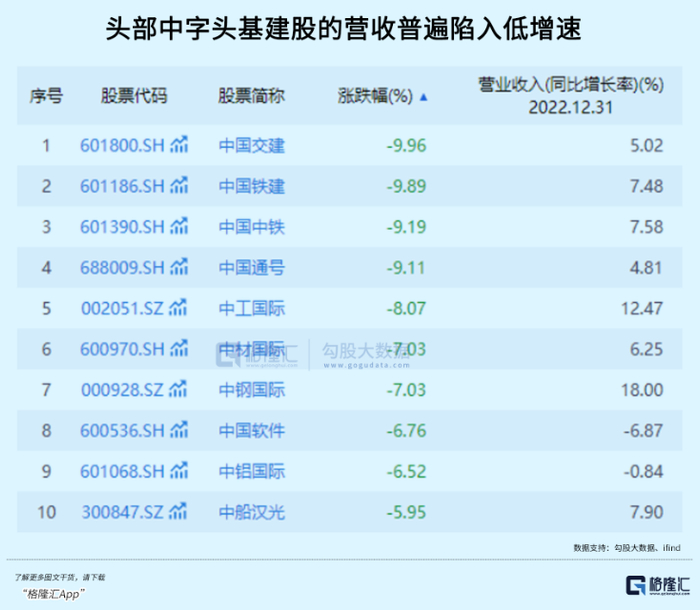The image size is (700, 610).
Task: Click the 序号 column header
Action: click(46, 96)
